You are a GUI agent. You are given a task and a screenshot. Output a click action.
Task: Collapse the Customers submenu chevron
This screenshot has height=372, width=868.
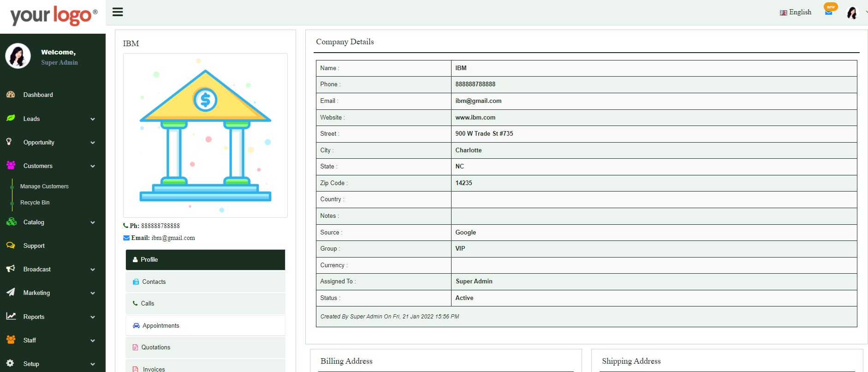93,166
